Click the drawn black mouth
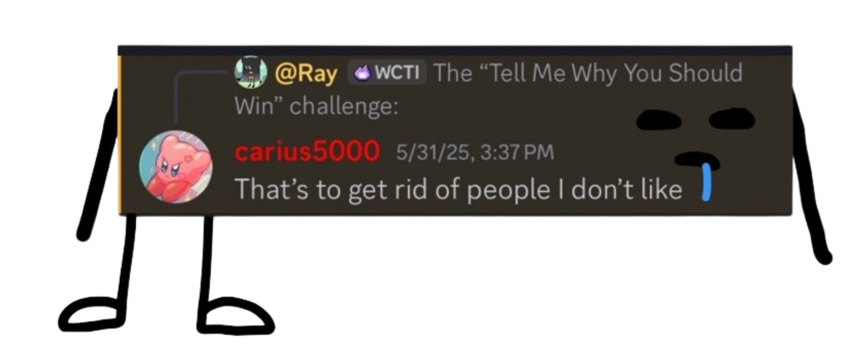The width and height of the screenshot is (868, 361). pos(697,160)
